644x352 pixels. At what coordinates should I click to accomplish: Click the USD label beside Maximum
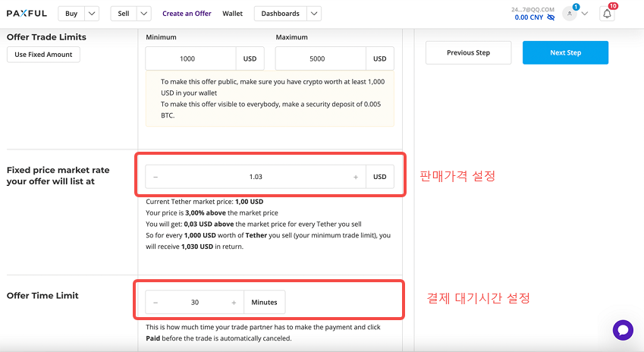pos(379,58)
